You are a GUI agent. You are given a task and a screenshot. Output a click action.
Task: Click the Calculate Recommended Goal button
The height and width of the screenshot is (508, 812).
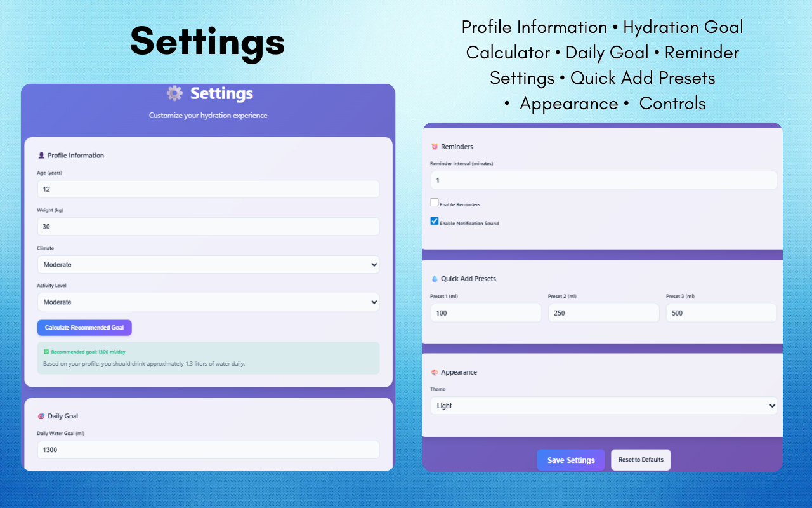tap(84, 328)
